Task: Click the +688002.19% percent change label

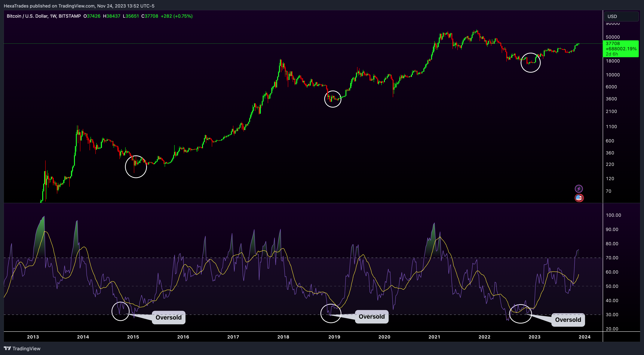Action: (621, 49)
